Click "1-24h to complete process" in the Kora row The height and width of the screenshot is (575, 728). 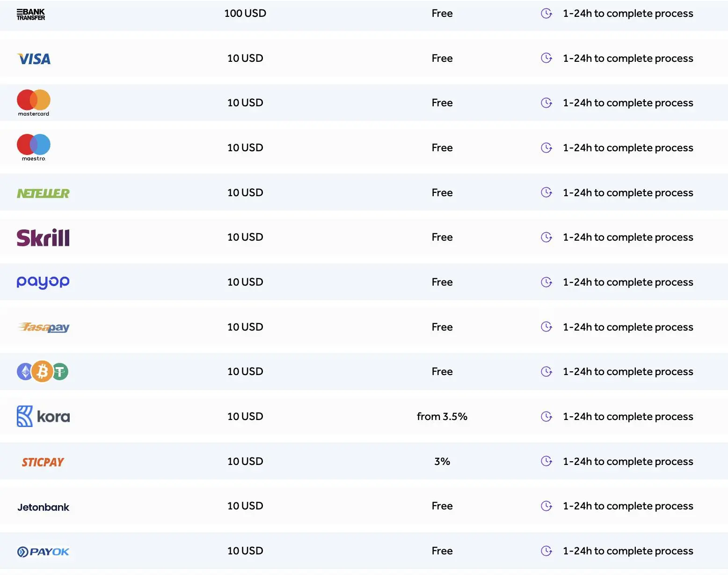(628, 417)
